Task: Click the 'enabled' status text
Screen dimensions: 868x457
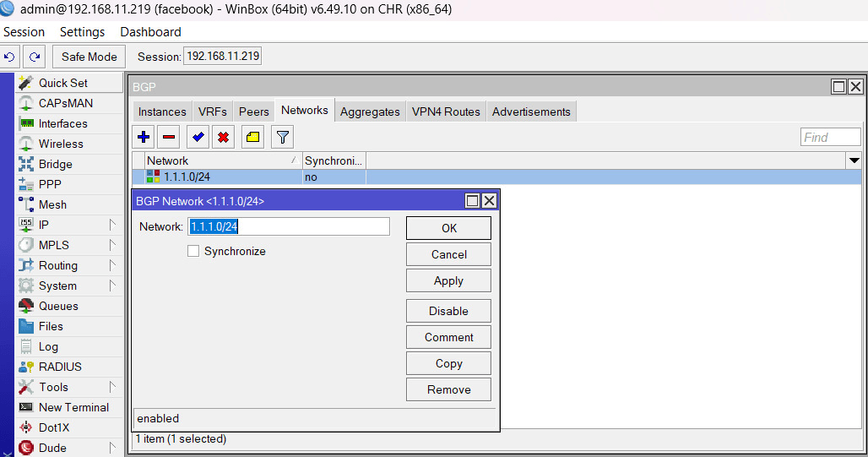Action: (158, 418)
